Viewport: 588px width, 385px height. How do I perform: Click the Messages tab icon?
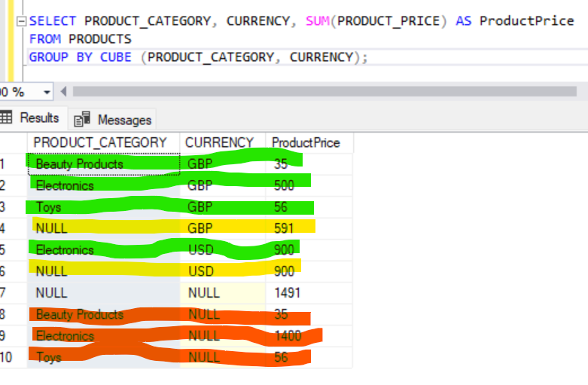pyautogui.click(x=84, y=120)
